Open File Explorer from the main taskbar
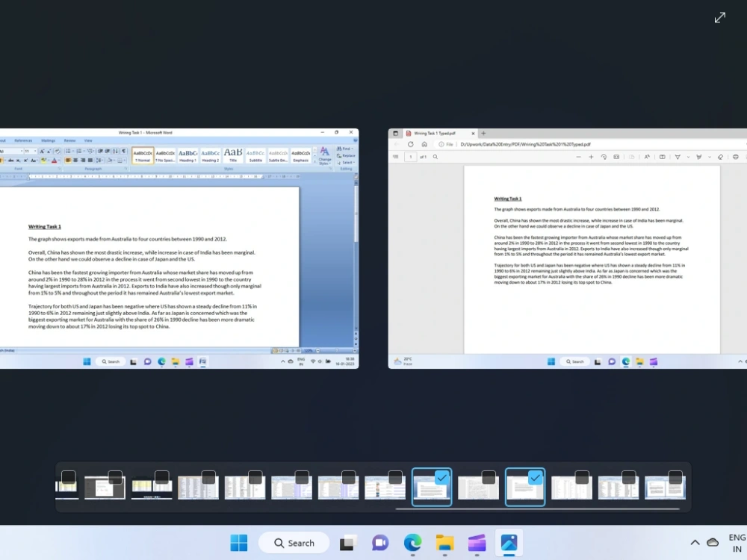 444,543
